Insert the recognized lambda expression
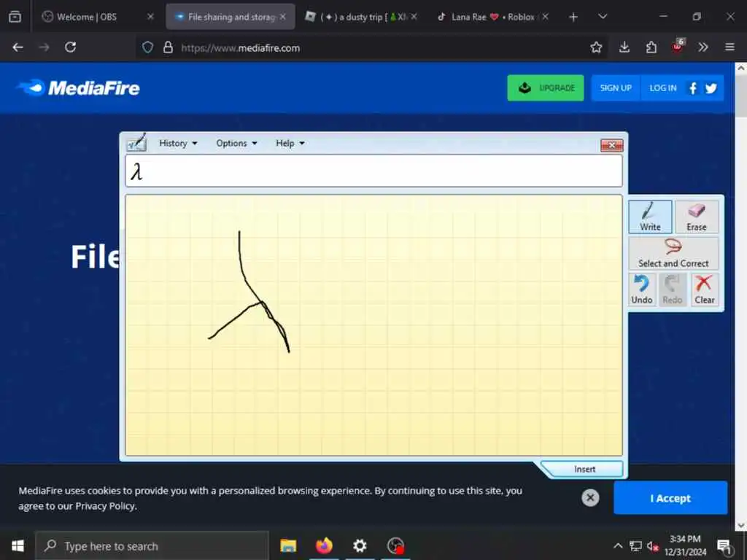 click(x=584, y=469)
